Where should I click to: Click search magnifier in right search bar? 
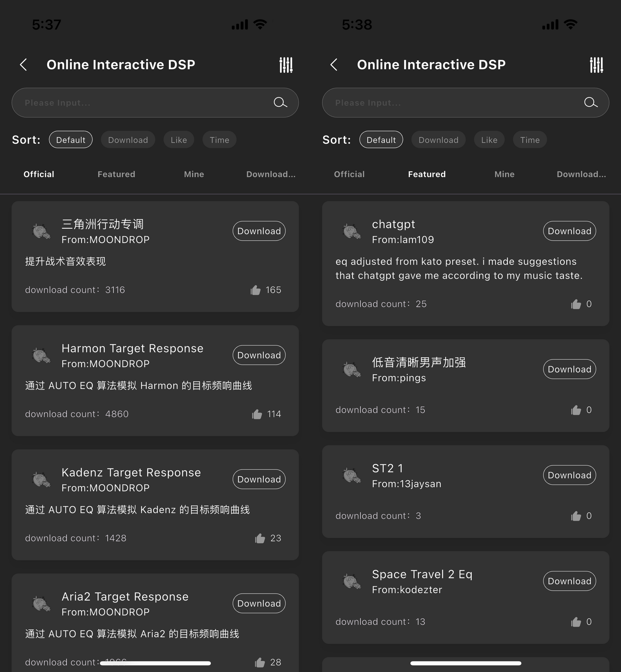point(591,102)
